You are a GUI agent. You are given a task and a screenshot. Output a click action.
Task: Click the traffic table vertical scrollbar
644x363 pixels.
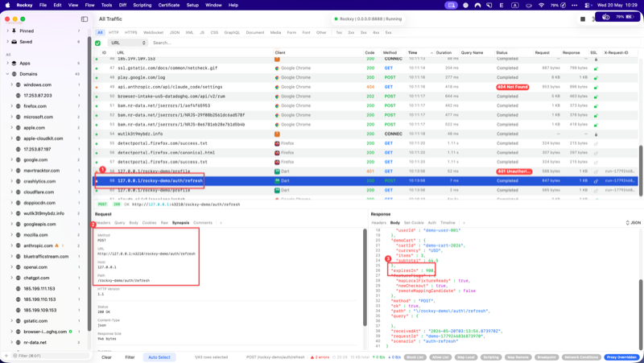point(641,171)
